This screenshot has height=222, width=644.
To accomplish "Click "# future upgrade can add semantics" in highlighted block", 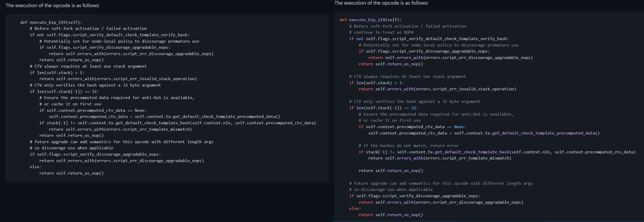I will tap(441, 183).
